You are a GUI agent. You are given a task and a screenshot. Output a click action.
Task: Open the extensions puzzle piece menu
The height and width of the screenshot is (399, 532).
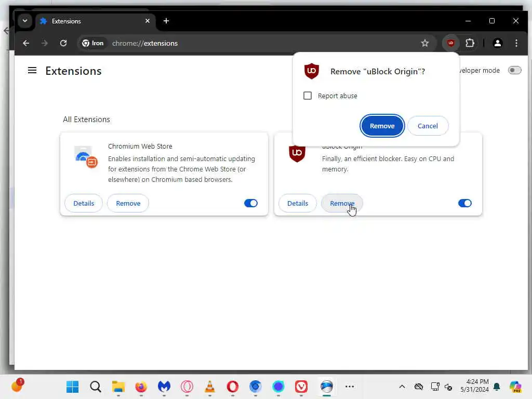(x=470, y=43)
